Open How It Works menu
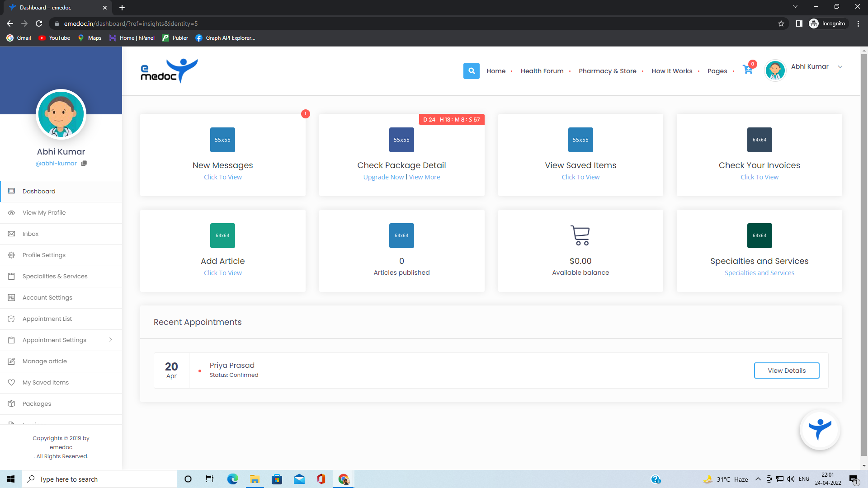The height and width of the screenshot is (488, 868). pos(672,71)
